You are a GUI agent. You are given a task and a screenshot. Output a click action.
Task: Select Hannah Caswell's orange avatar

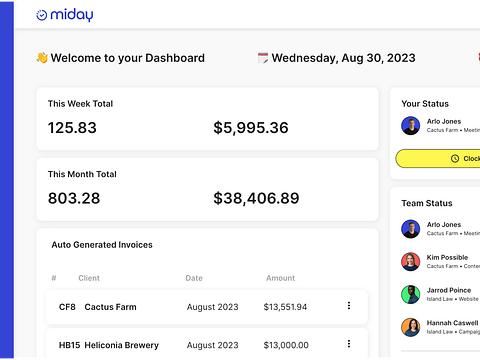pyautogui.click(x=410, y=327)
